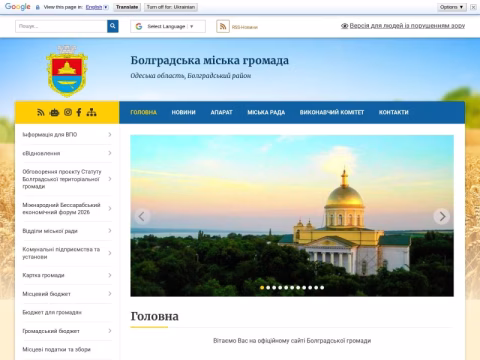Viewport: 480px width, 360px height.
Task: Open the Новини menu tab
Action: 183,112
